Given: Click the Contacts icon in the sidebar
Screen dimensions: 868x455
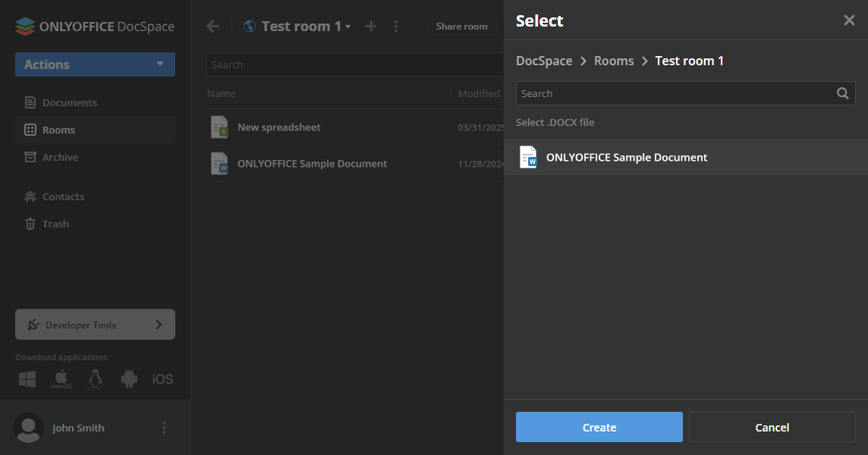Looking at the screenshot, I should tap(32, 196).
